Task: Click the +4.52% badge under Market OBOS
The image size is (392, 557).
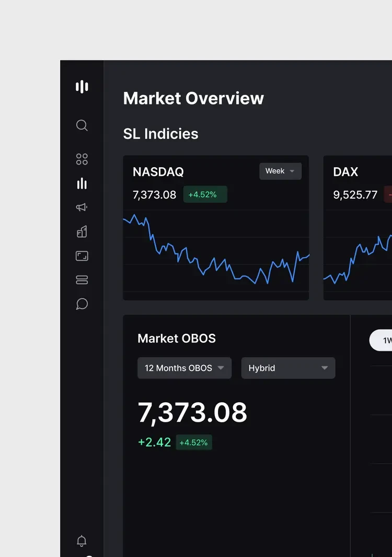Action: [194, 443]
